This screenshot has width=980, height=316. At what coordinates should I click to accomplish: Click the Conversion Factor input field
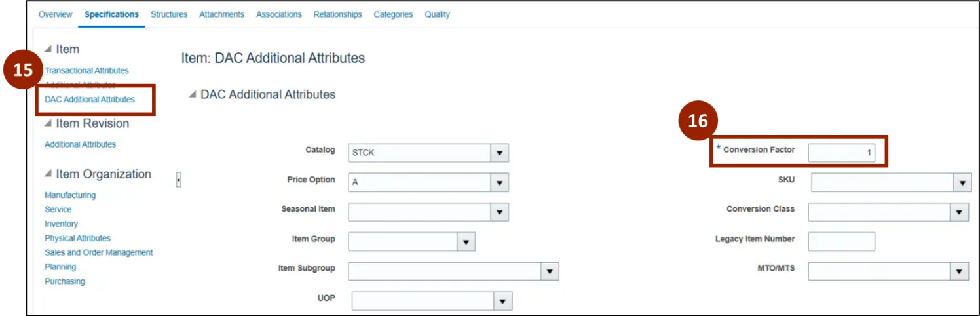point(841,153)
